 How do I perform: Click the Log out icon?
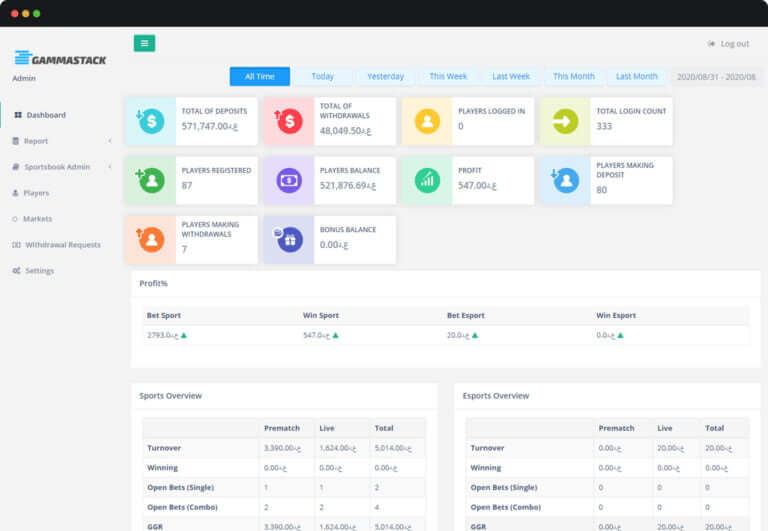click(711, 44)
